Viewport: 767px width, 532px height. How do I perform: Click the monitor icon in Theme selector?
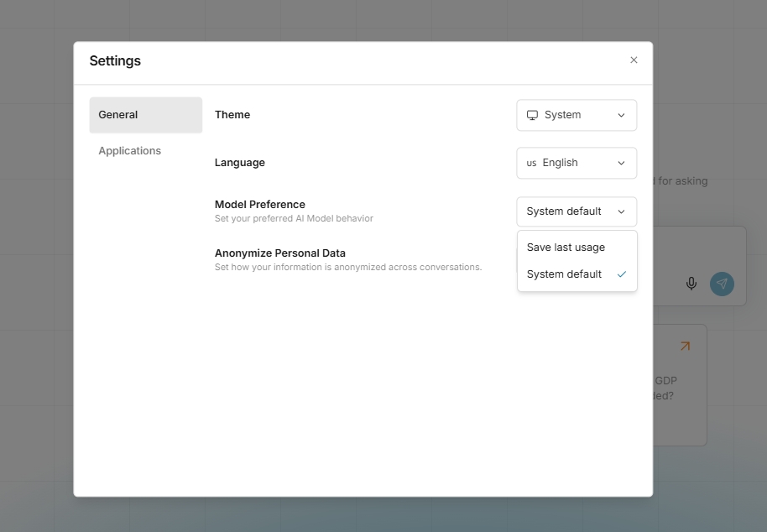coord(532,115)
